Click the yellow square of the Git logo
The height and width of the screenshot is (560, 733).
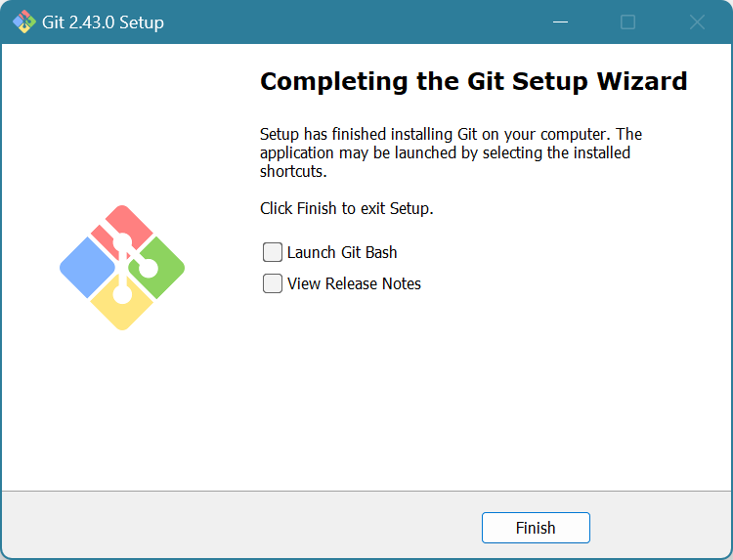click(x=122, y=309)
